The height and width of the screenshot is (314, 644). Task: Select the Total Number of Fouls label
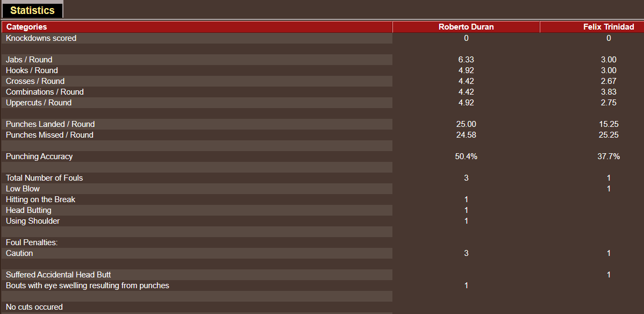45,178
